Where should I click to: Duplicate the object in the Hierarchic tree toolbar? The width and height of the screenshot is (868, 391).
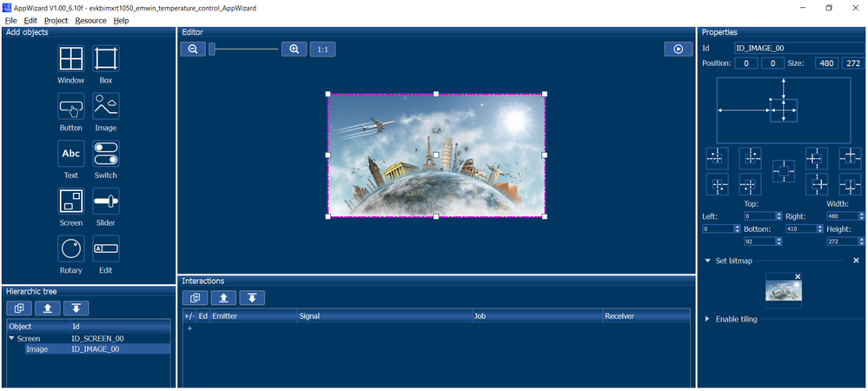pyautogui.click(x=19, y=308)
